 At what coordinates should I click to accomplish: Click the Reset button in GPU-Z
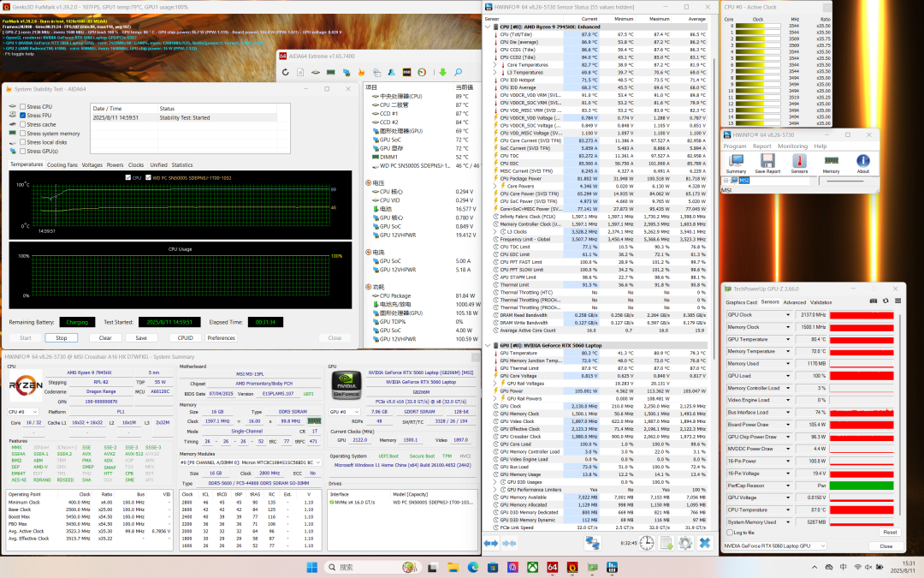pyautogui.click(x=890, y=532)
